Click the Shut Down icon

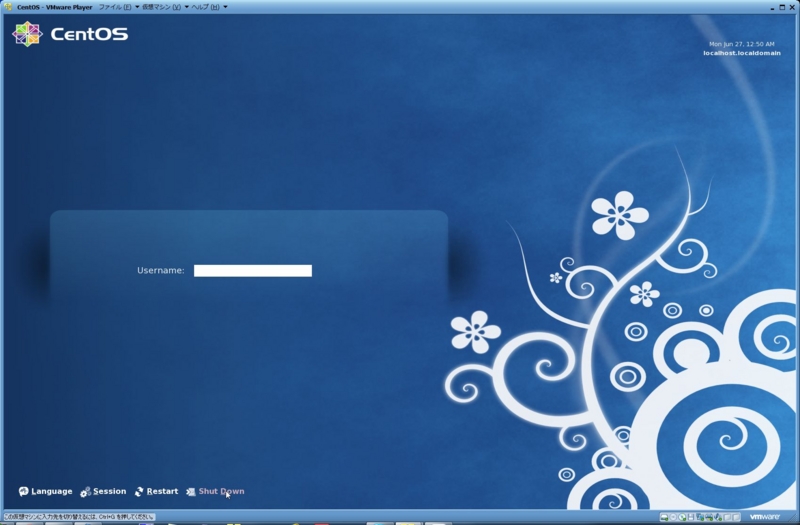click(191, 492)
